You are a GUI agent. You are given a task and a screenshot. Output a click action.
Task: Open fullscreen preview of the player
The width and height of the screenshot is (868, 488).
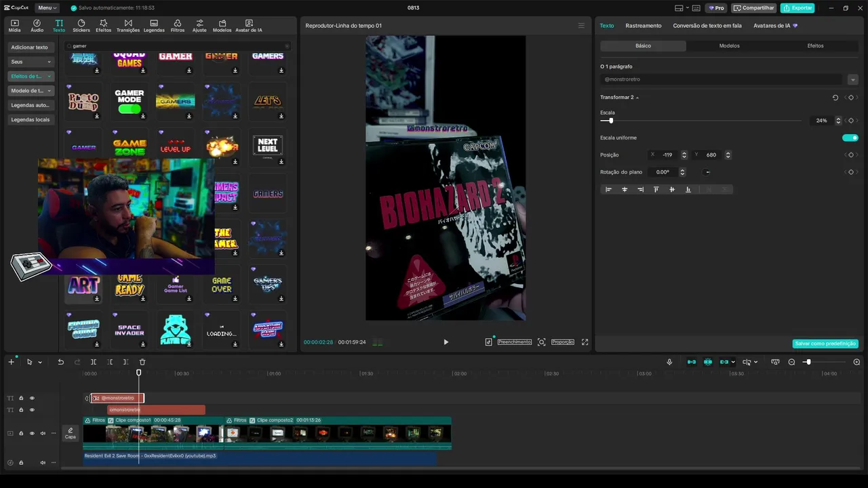click(585, 342)
